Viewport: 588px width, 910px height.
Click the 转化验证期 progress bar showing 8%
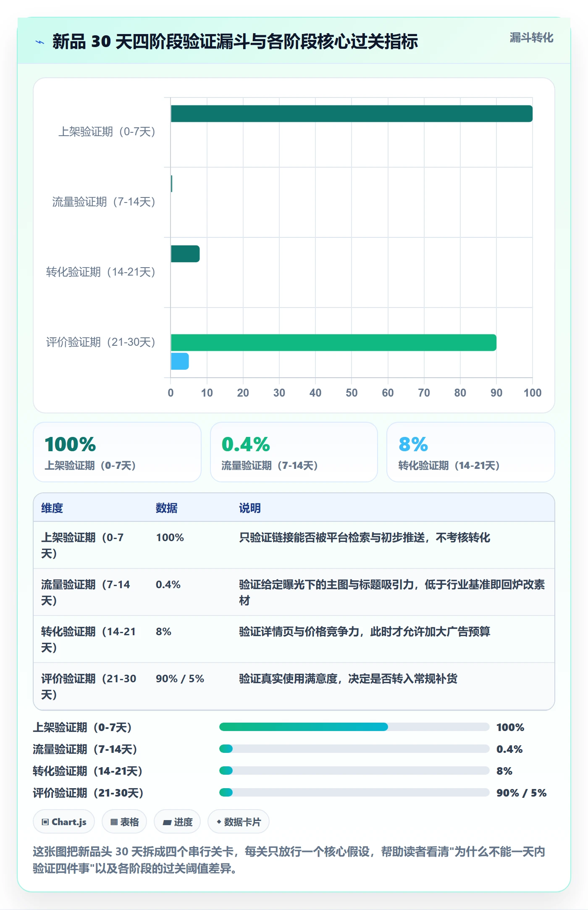point(354,771)
